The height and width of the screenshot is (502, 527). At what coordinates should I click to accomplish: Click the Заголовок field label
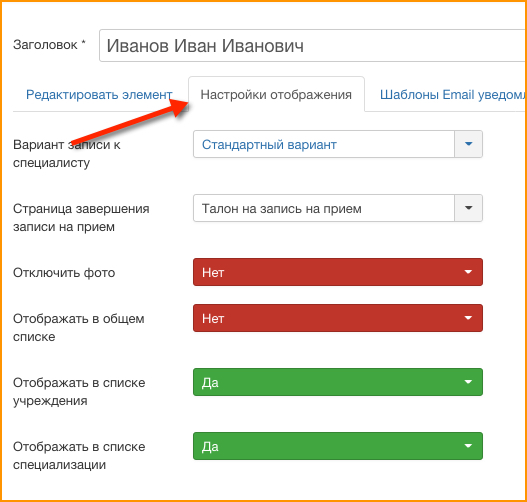click(x=49, y=45)
